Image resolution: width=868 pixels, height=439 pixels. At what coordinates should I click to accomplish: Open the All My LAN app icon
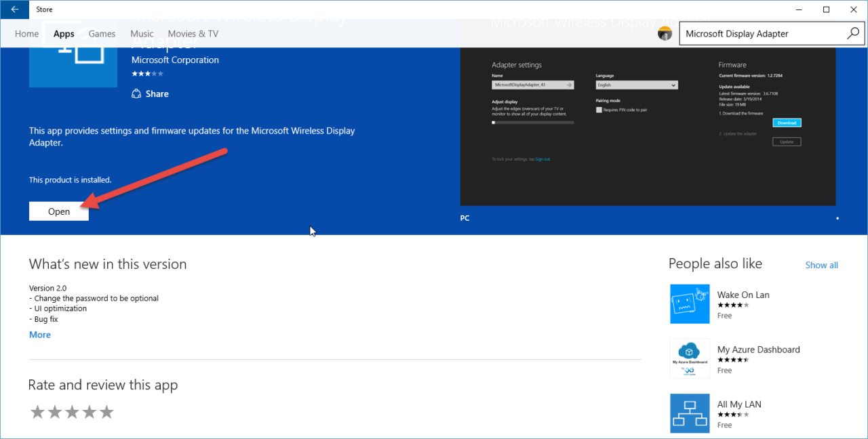click(690, 413)
